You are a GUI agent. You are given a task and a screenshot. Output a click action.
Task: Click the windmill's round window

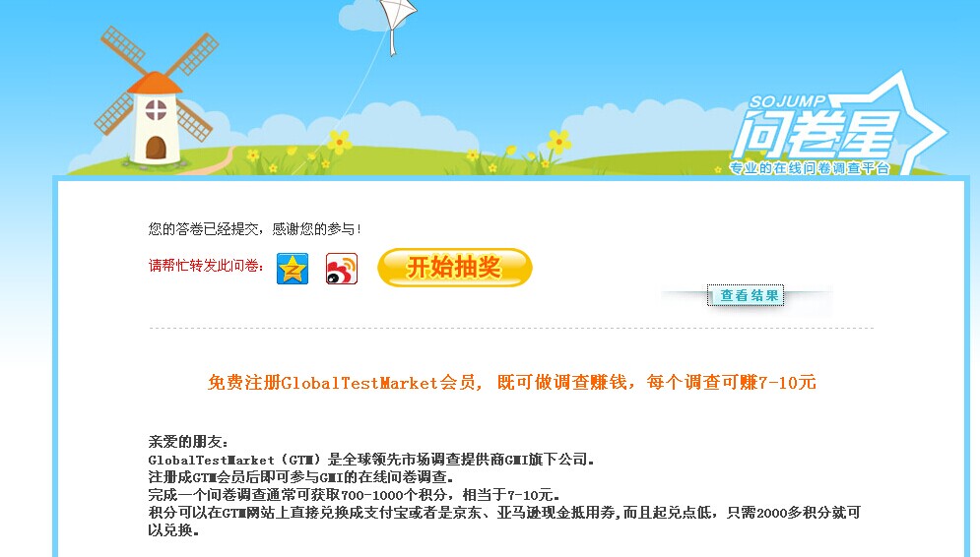coord(156,110)
